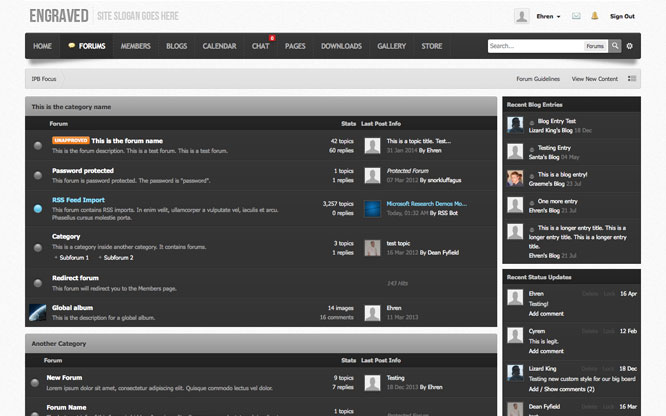
Task: Click the Global album thumbnail icon
Action: click(37, 312)
